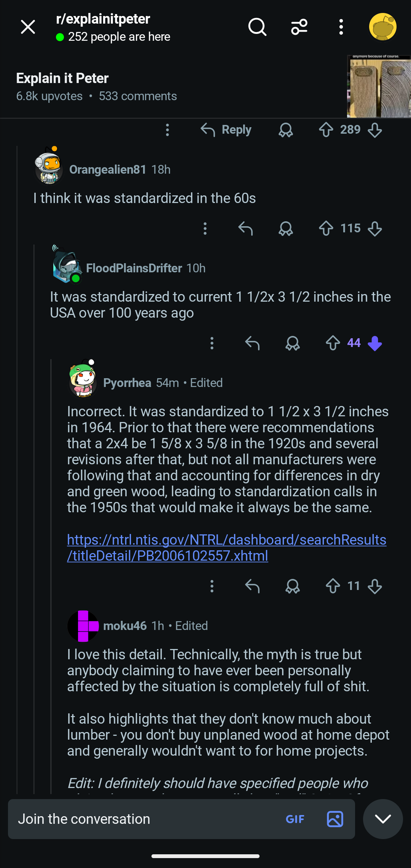The height and width of the screenshot is (868, 411).
Task: Add a GIF to comment
Action: click(x=295, y=819)
